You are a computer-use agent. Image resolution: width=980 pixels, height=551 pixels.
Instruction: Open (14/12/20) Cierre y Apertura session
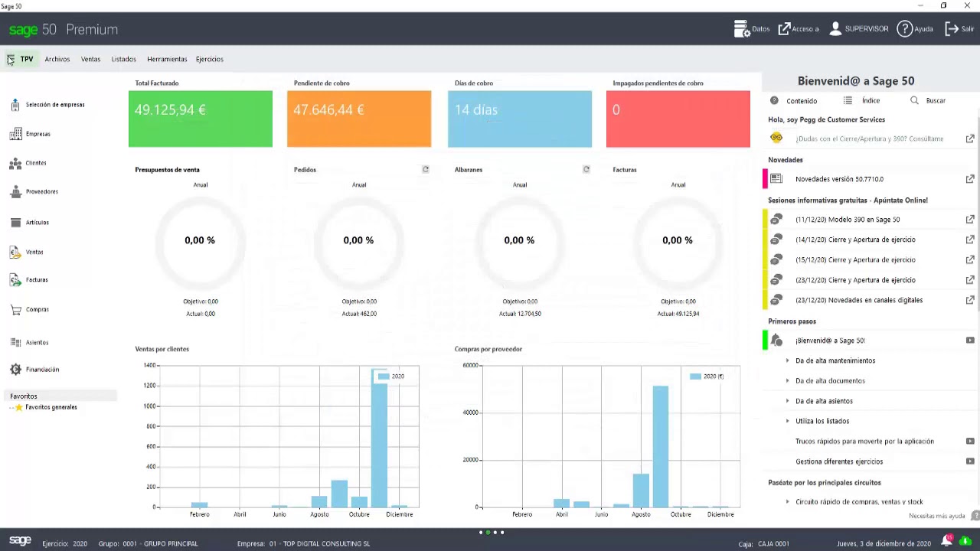[x=855, y=240]
